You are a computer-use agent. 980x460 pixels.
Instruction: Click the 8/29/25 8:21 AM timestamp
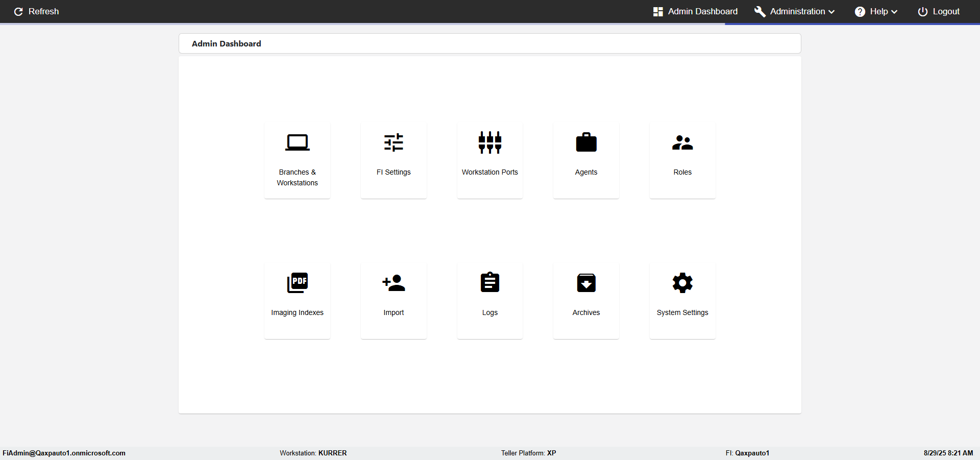(948, 453)
